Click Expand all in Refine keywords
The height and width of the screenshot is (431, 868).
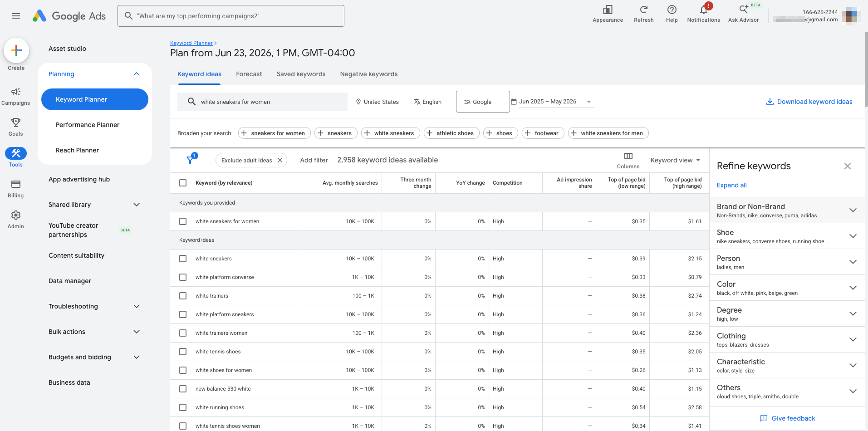point(731,185)
